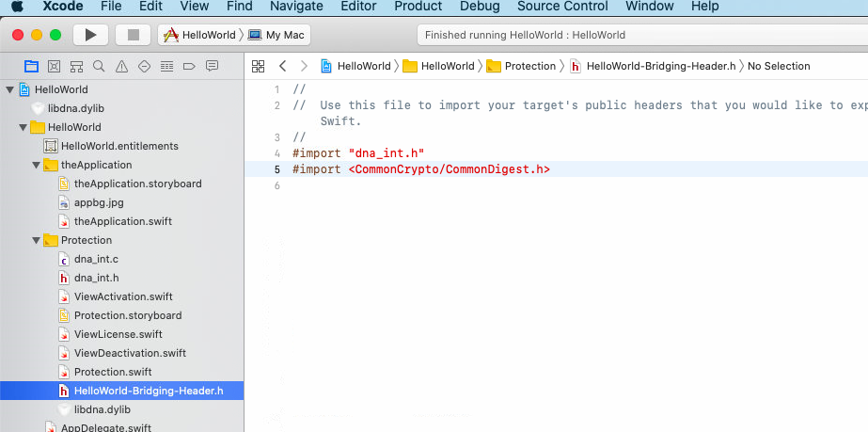Click the Run (play) button
Image resolution: width=868 pixels, height=432 pixels.
(x=91, y=35)
